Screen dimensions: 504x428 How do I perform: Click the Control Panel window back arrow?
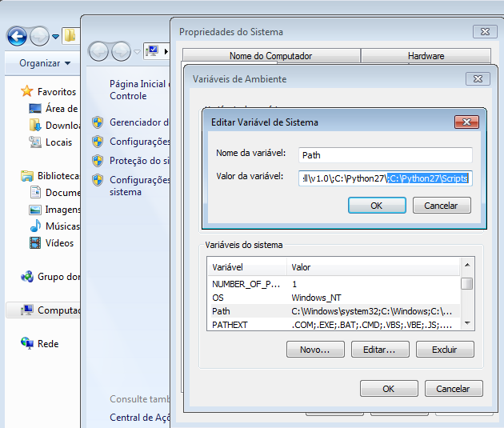pos(98,51)
